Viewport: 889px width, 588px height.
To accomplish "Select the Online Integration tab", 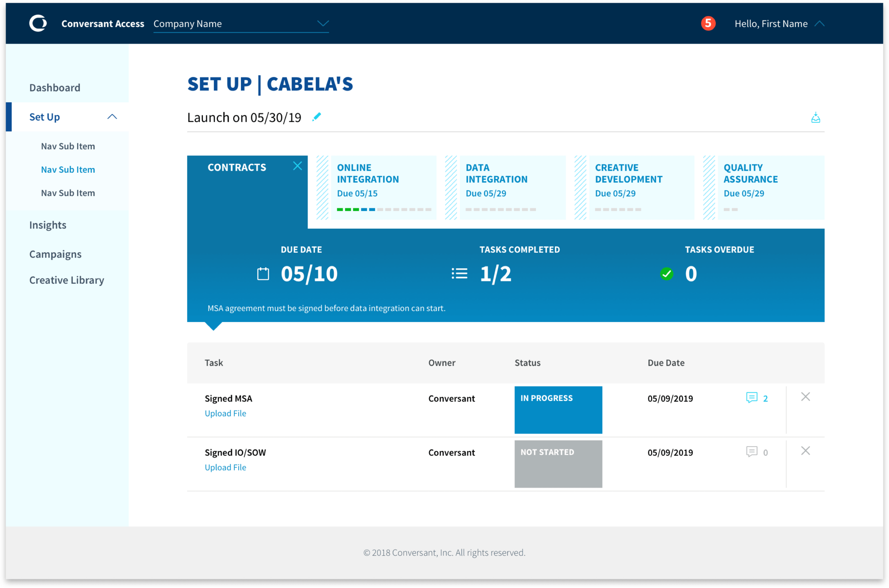I will [383, 187].
